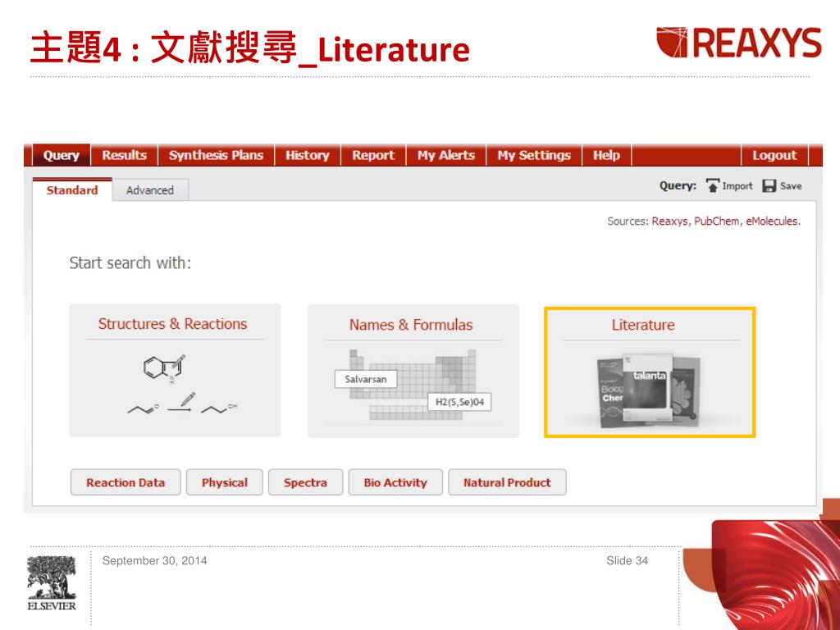This screenshot has width=840, height=630.
Task: Click the Spectra button
Action: pyautogui.click(x=305, y=482)
